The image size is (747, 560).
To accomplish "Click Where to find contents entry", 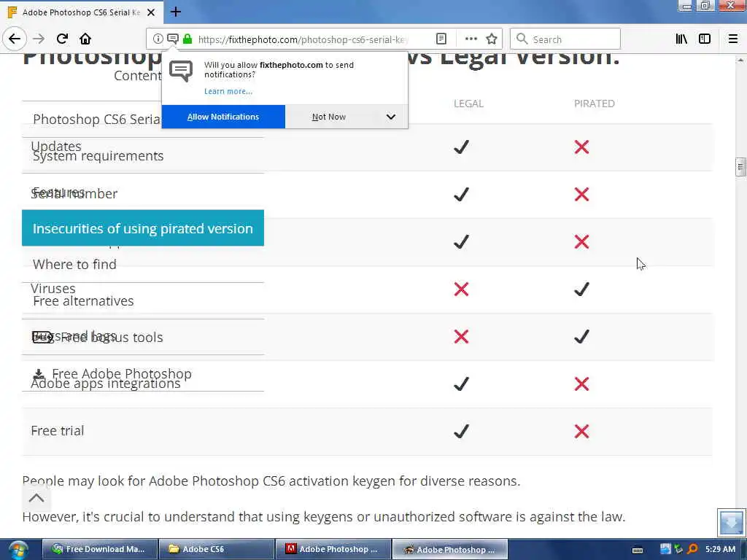I will [x=75, y=264].
